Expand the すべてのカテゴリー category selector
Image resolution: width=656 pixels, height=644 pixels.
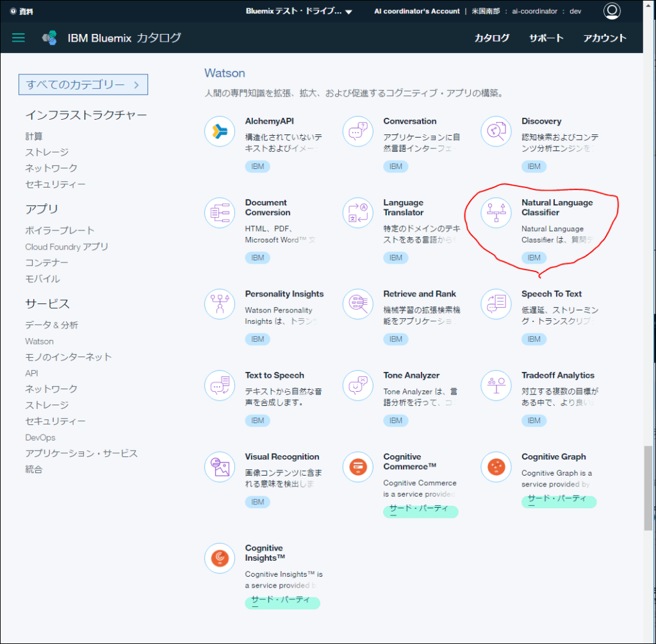(83, 85)
